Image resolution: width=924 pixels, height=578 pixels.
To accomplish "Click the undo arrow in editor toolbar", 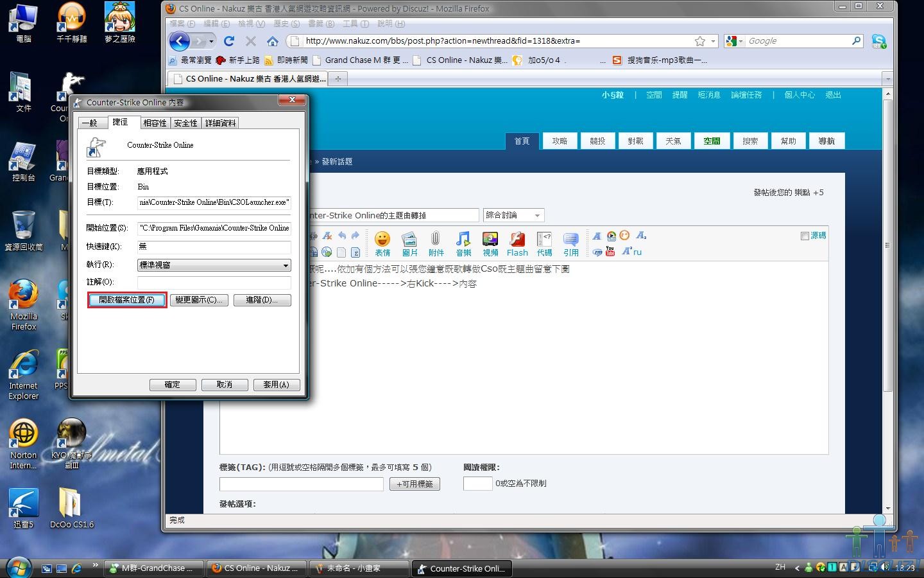I will 342,236.
